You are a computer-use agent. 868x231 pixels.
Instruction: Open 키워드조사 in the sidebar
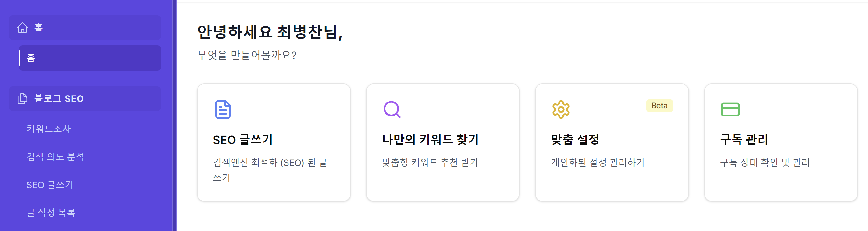click(49, 129)
